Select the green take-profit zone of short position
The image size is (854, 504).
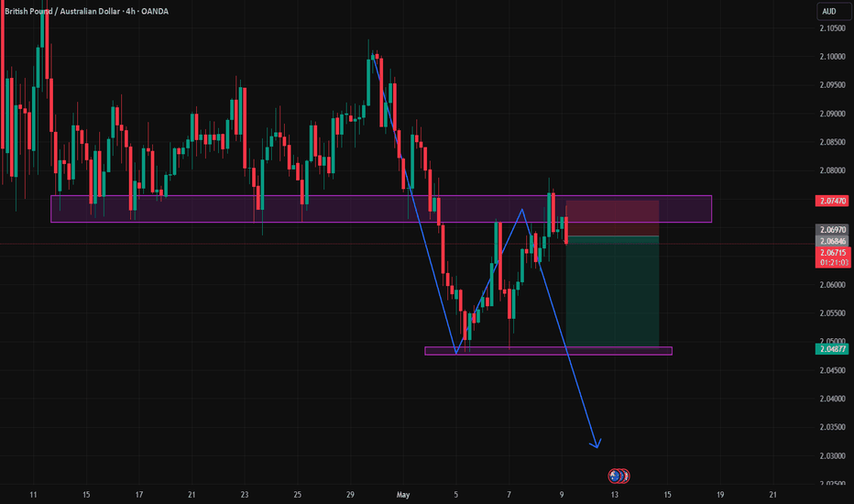613,292
